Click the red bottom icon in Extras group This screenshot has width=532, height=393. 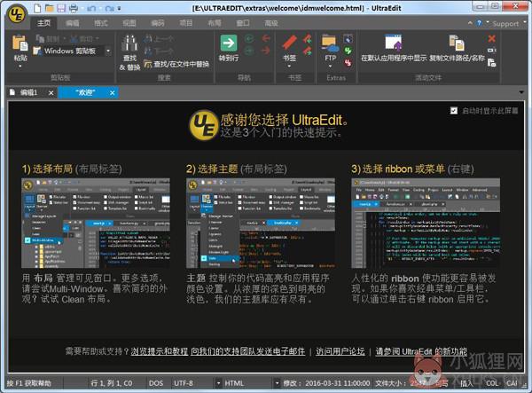348,63
